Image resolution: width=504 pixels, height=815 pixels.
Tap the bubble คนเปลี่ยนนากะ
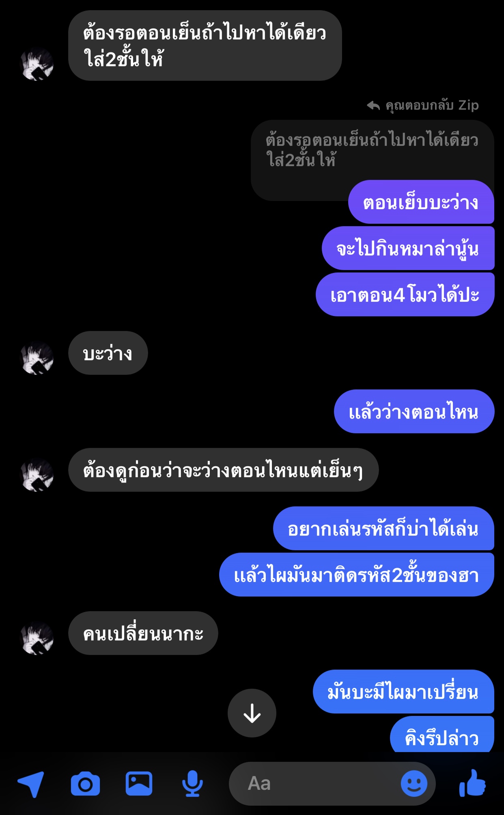pyautogui.click(x=143, y=633)
